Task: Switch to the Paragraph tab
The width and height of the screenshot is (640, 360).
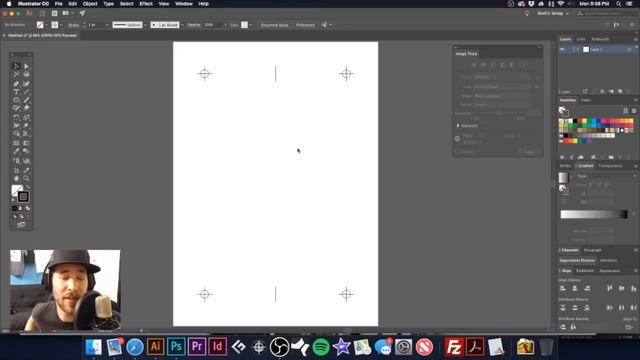Action: (592, 250)
